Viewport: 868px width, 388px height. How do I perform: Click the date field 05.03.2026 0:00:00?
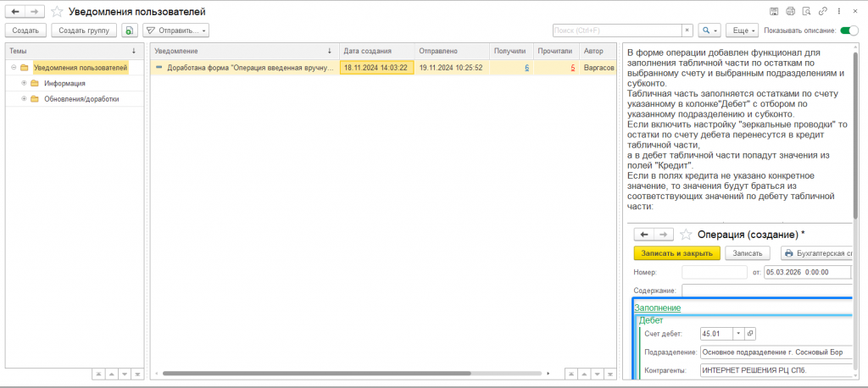[x=807, y=272]
